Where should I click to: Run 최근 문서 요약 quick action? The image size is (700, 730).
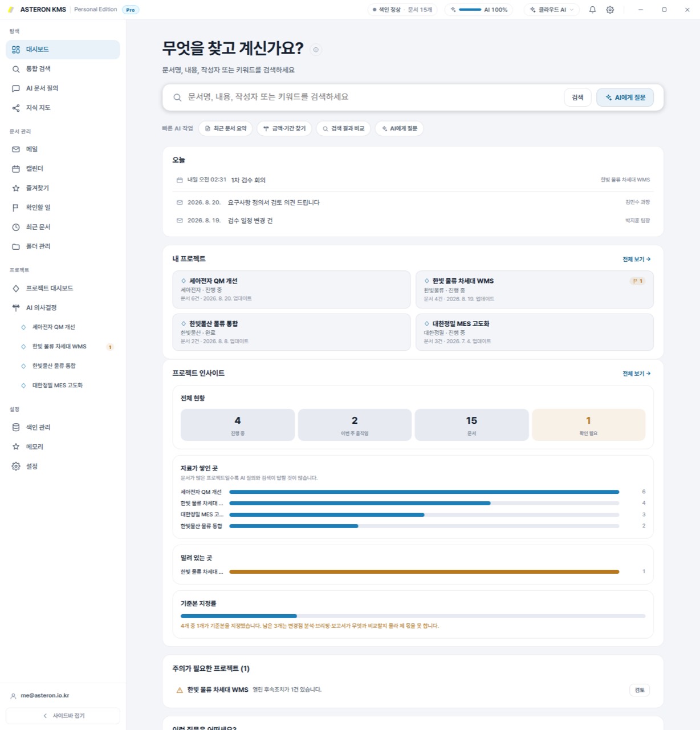(226, 129)
